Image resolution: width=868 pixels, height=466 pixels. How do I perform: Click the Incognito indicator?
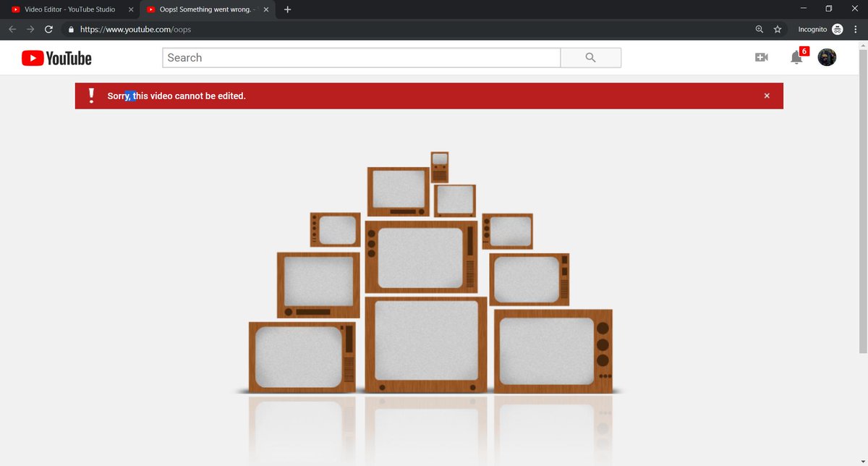pyautogui.click(x=820, y=29)
